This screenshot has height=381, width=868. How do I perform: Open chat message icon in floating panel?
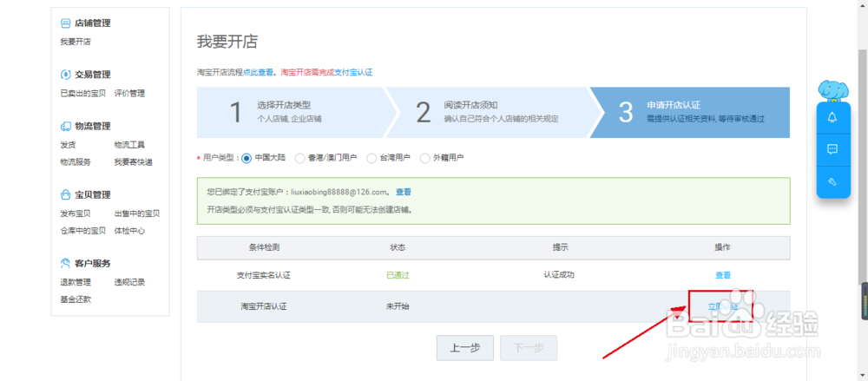point(832,149)
